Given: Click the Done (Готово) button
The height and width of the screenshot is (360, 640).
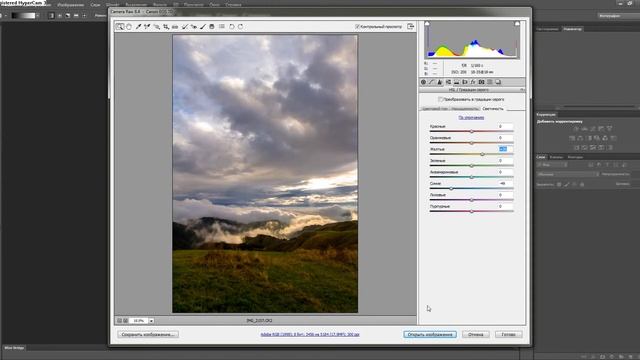Looking at the screenshot, I should click(509, 334).
